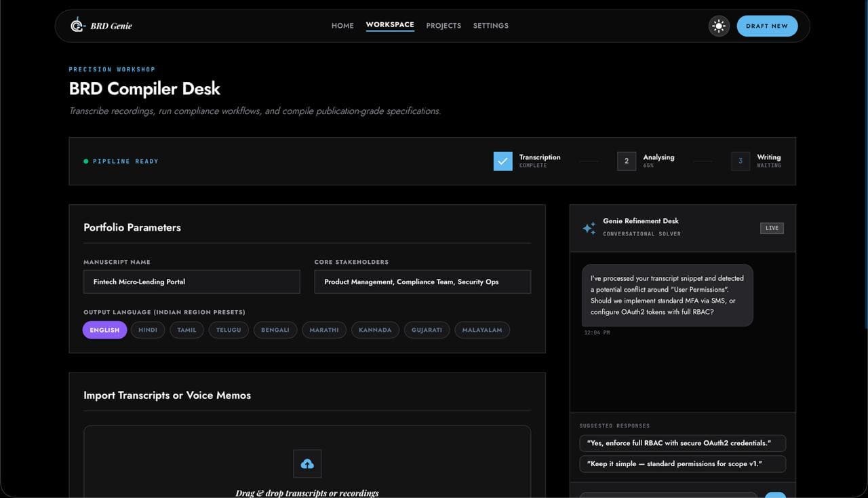This screenshot has width=868, height=498.
Task: Open the Projects nav item
Action: pyautogui.click(x=443, y=26)
